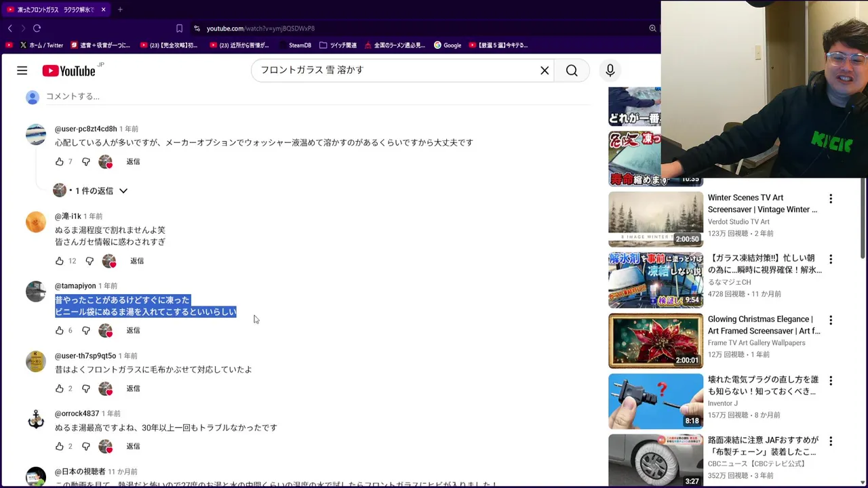Open @user-pc8zt4cd8h channel name link
Image resolution: width=868 pixels, height=488 pixels.
point(85,129)
